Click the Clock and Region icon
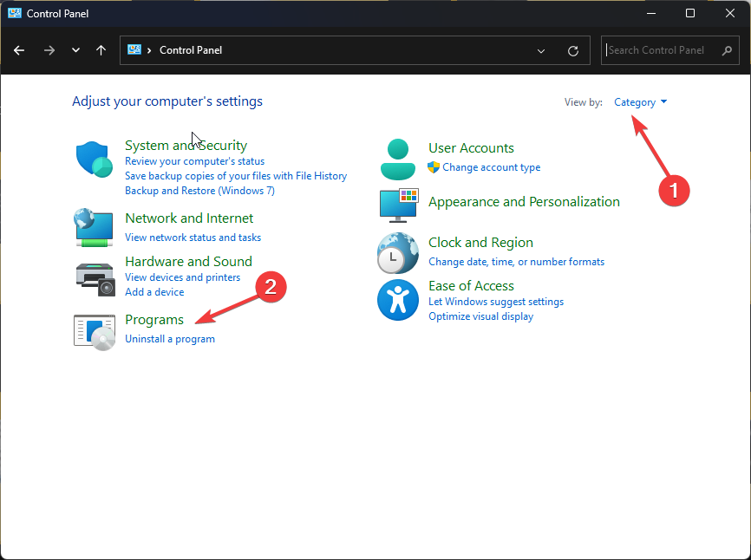751x560 pixels. tap(398, 252)
